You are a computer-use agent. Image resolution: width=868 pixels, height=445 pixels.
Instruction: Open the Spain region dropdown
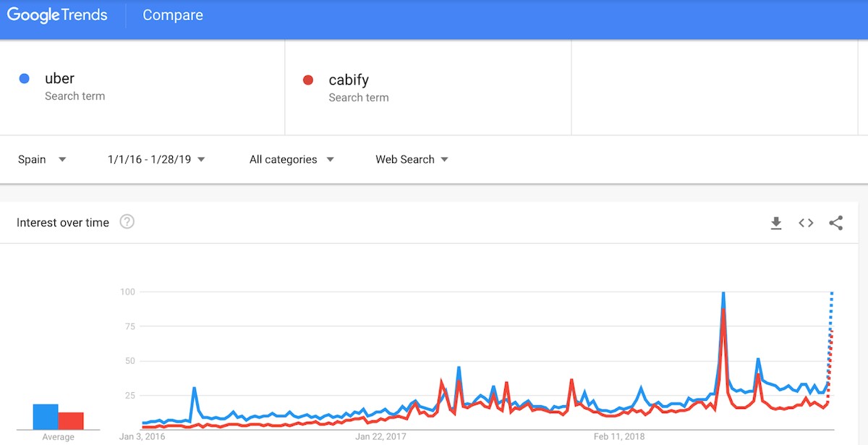coord(42,159)
